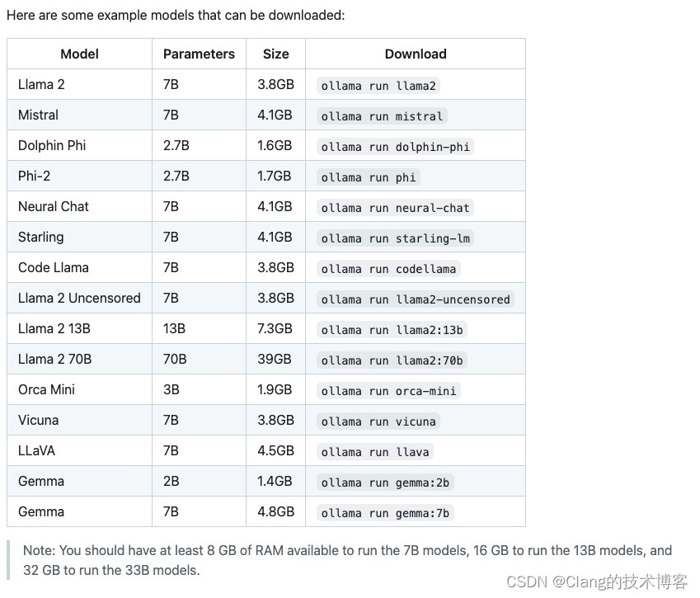Click the 'ollama run gemma:7b' code
Screen dimensions: 700x598
tap(385, 513)
